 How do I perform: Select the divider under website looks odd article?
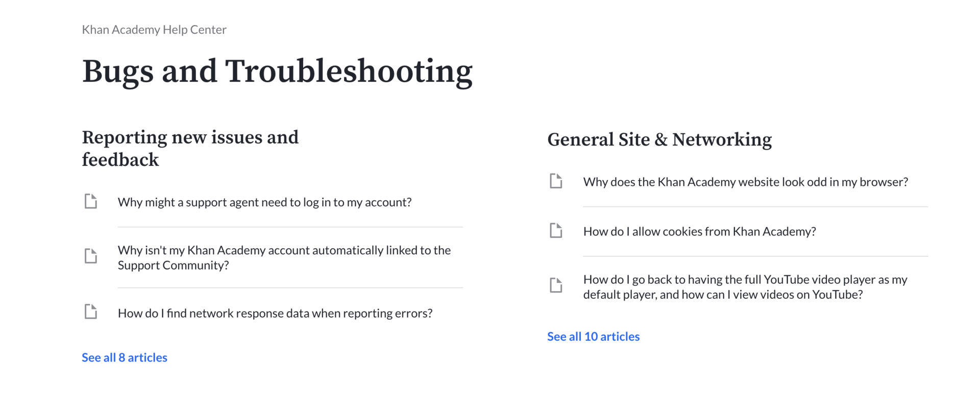click(755, 206)
